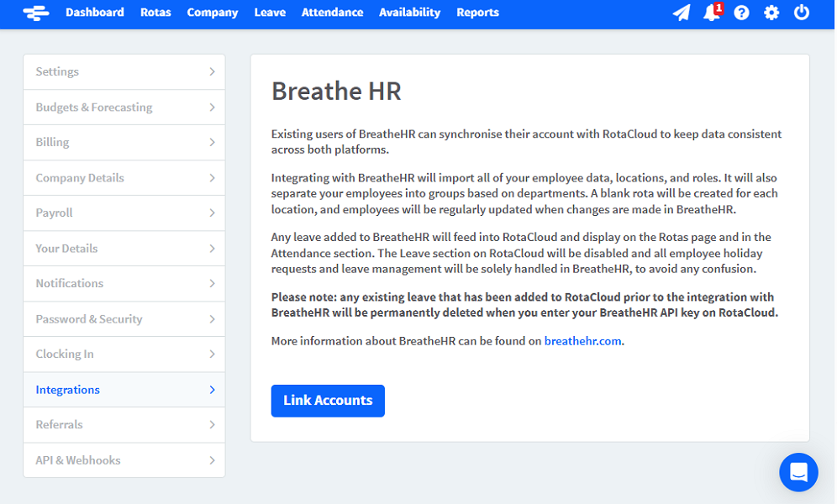Viewport: 837px width, 504px height.
Task: Open the Leave menu
Action: point(270,13)
